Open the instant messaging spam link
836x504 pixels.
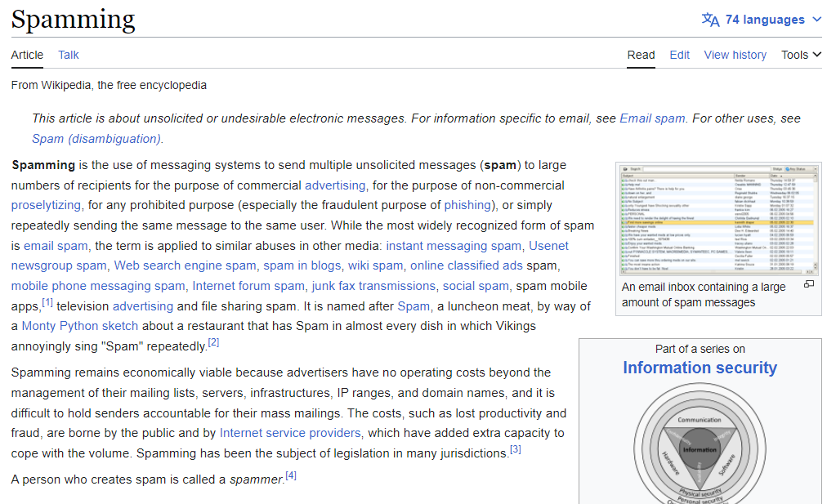tap(454, 246)
